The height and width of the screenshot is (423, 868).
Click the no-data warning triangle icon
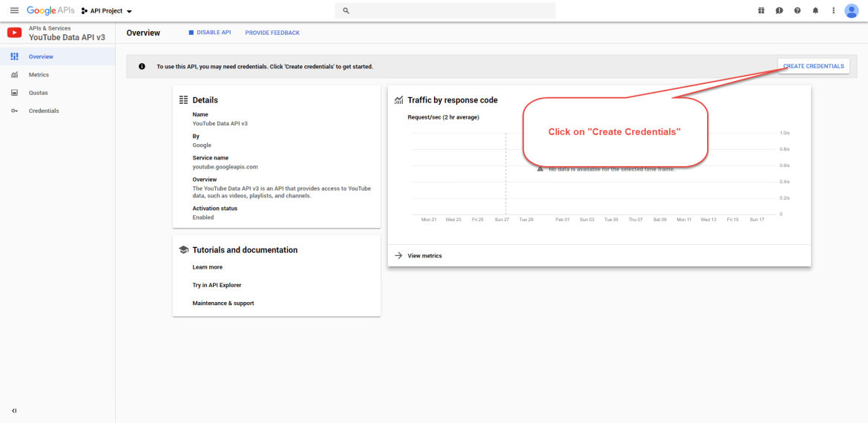(540, 169)
